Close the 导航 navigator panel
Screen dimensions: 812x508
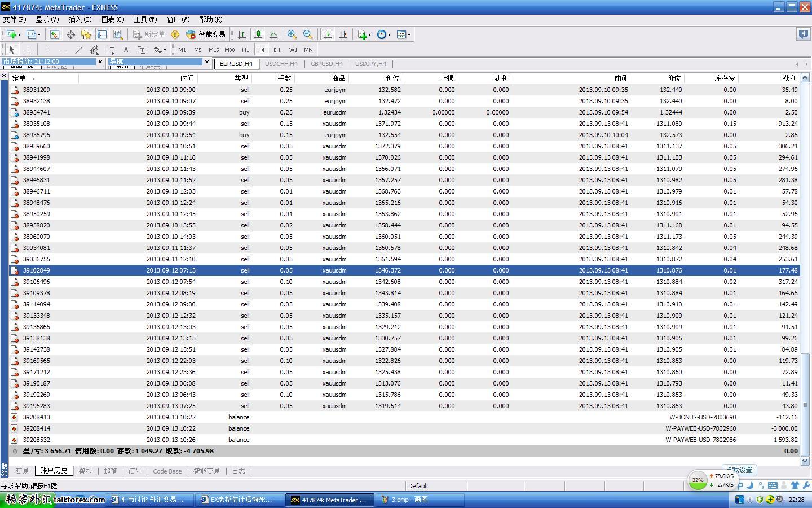(x=207, y=62)
